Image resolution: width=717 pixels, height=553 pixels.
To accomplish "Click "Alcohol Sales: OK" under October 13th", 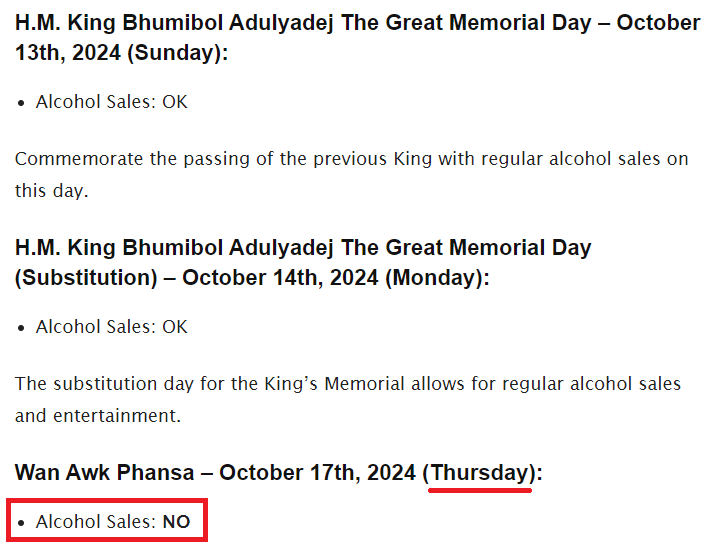I will (112, 102).
